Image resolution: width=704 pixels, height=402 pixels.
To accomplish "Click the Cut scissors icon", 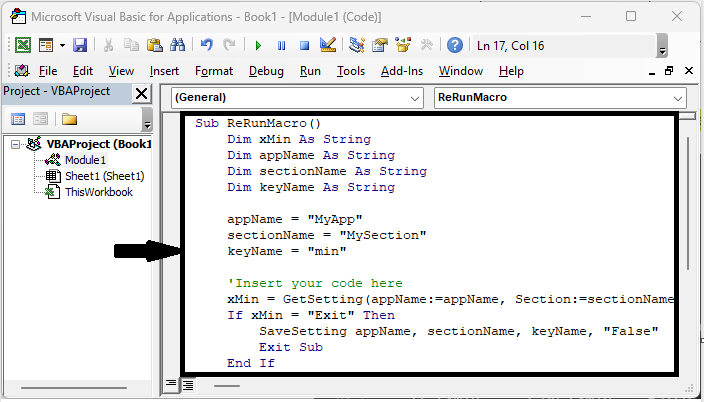I will tap(108, 45).
